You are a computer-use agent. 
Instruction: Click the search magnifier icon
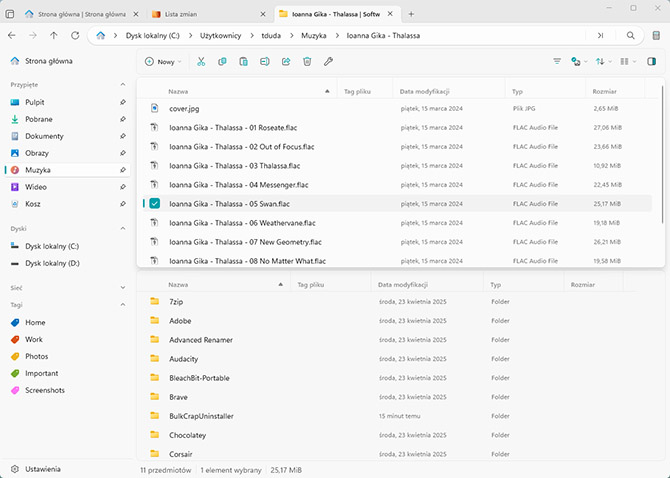point(630,35)
